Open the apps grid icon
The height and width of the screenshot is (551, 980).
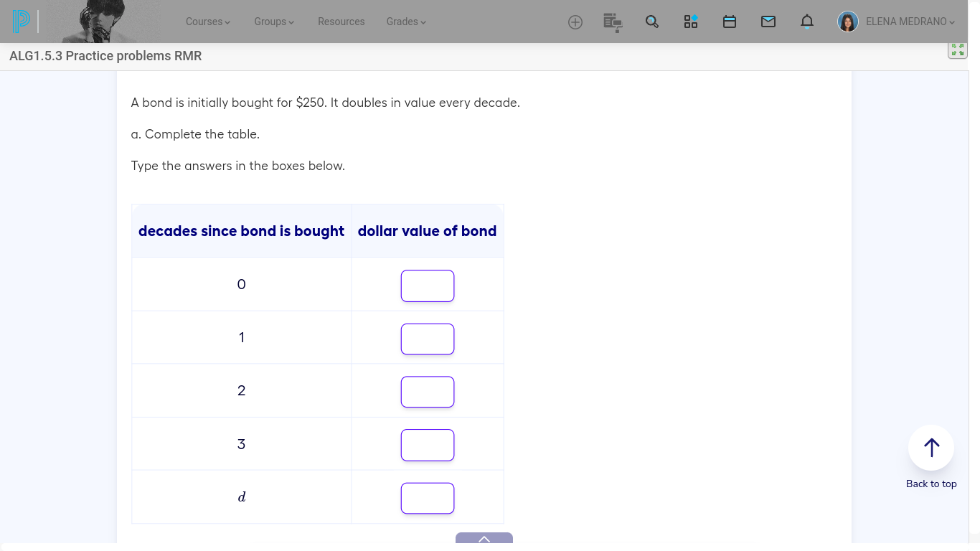[x=690, y=22]
